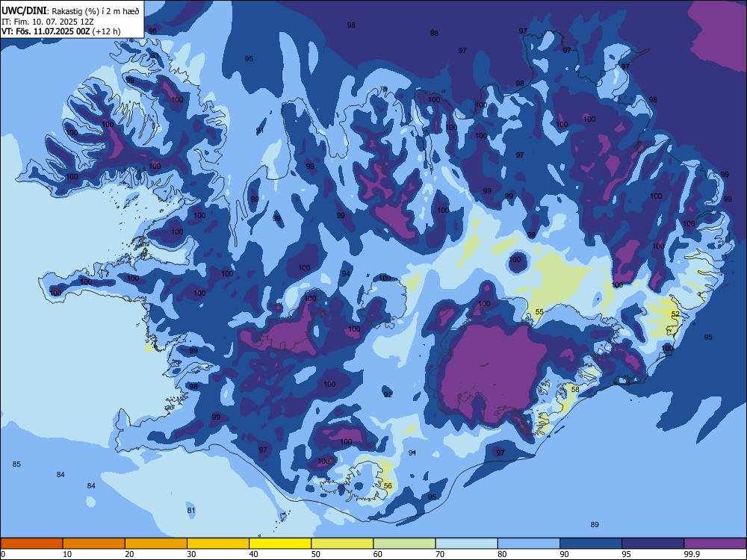
Task: Click the title line 'UWC/DINI: Rakastig (%) í 2 m hæð'
Action: coord(70,11)
